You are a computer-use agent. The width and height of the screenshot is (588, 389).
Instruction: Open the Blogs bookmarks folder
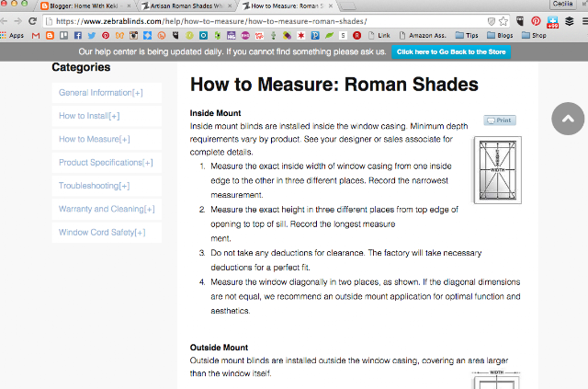[x=500, y=35]
